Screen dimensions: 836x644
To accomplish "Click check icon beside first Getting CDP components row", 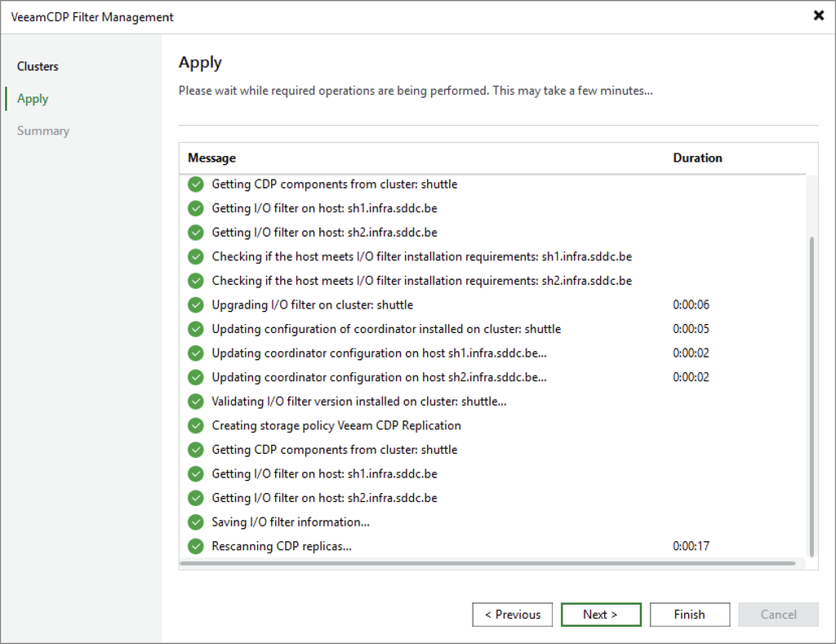I will [196, 184].
